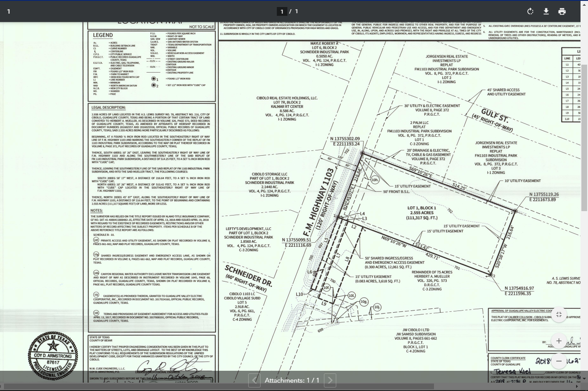588x391 pixels.
Task: Click the "(111,317 SQ. FT.)" area label
Action: click(x=422, y=218)
